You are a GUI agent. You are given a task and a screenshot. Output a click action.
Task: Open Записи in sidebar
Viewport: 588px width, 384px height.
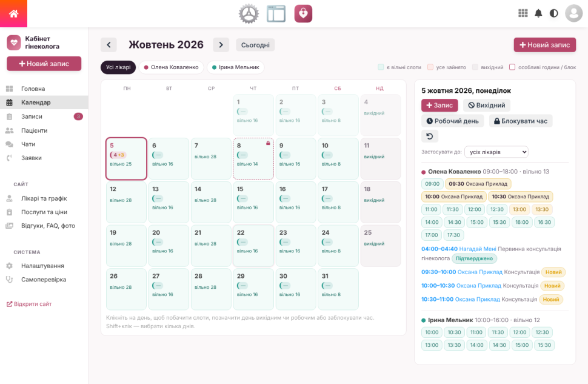44,116
